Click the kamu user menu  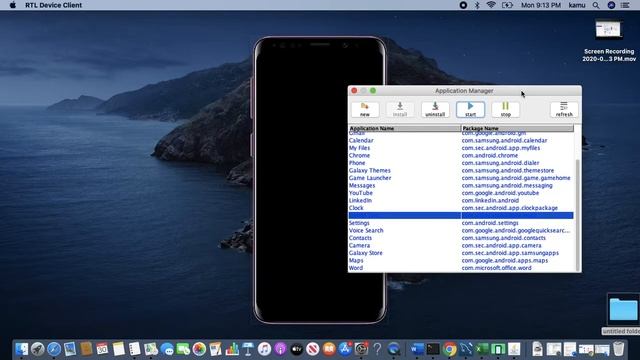[577, 5]
